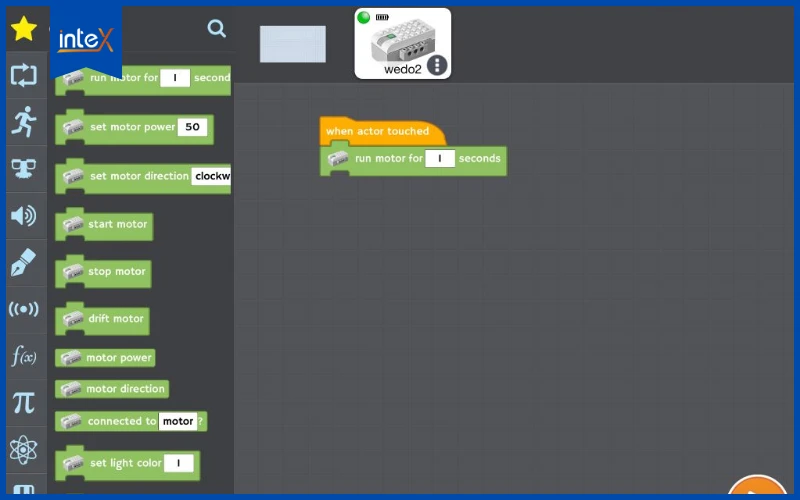Open the favorites star category
This screenshot has height=500, width=800.
pyautogui.click(x=23, y=29)
